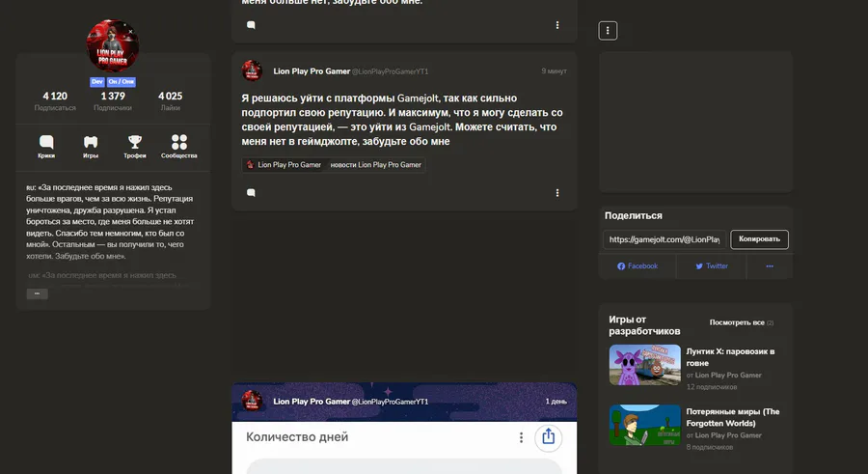Open Лунтик X game thumbnail

point(645,365)
